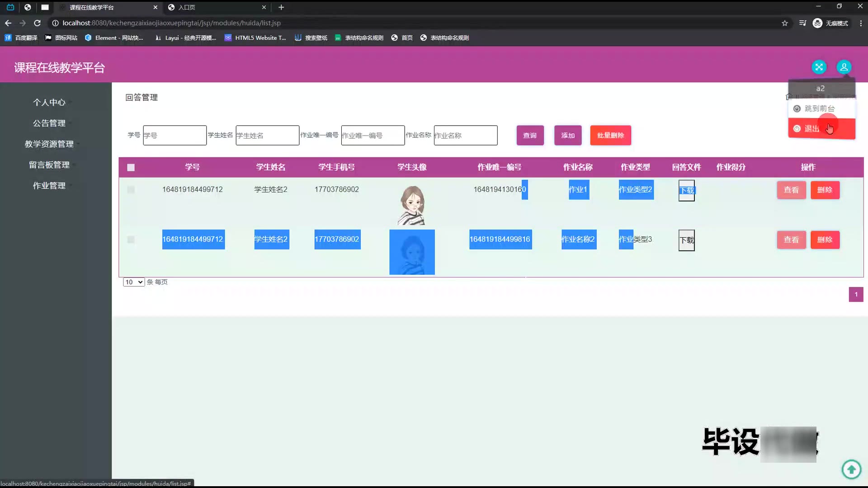Open a new browser tab
Viewport: 868px width, 488px height.
pos(281,7)
